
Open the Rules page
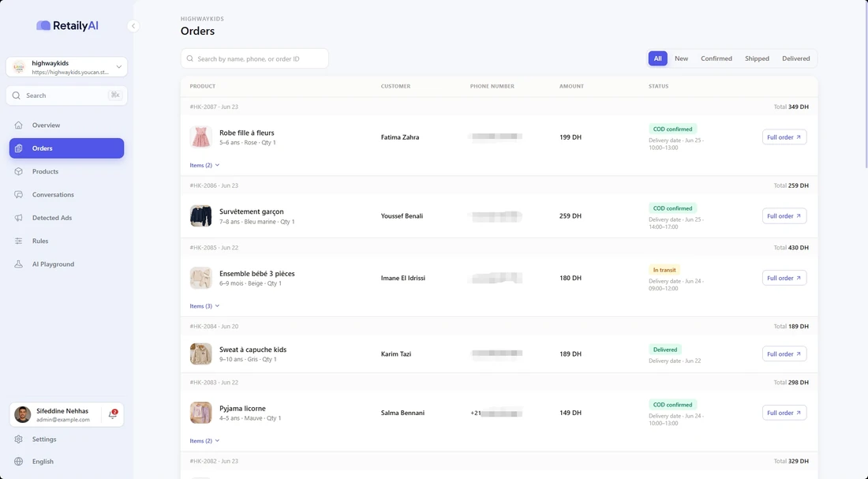66,241
